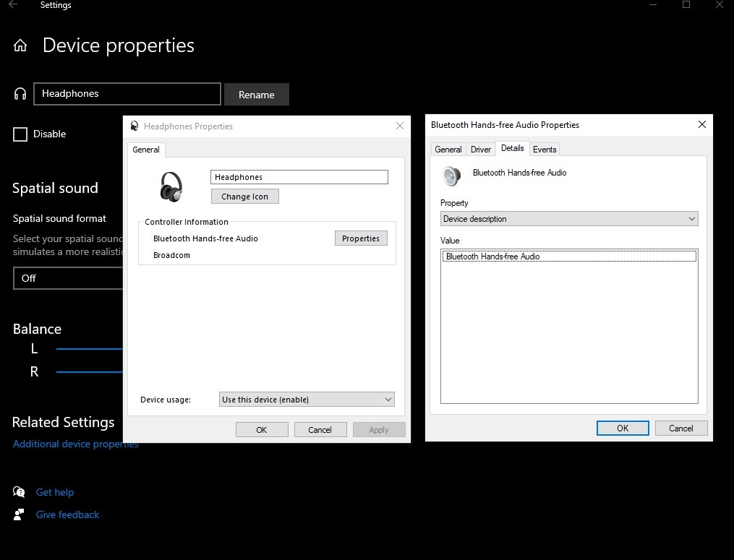Viewport: 734px width, 560px height.
Task: Click the Get help chat icon
Action: 19,492
